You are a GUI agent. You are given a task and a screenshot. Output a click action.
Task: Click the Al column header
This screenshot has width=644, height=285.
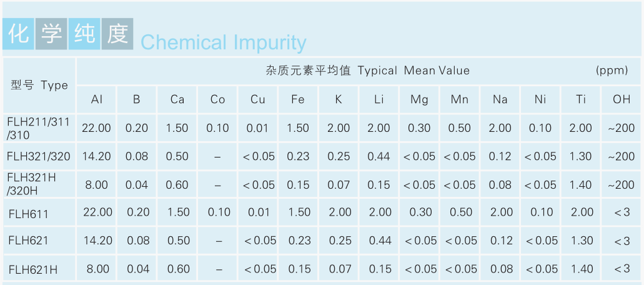97,100
